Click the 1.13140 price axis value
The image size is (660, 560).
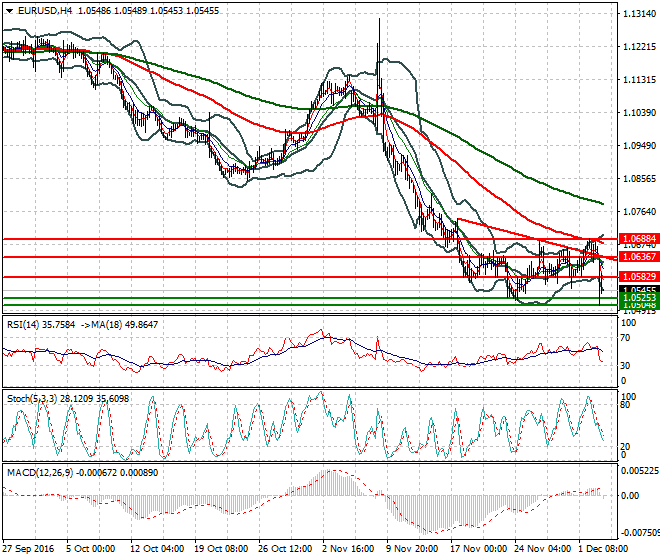(639, 14)
